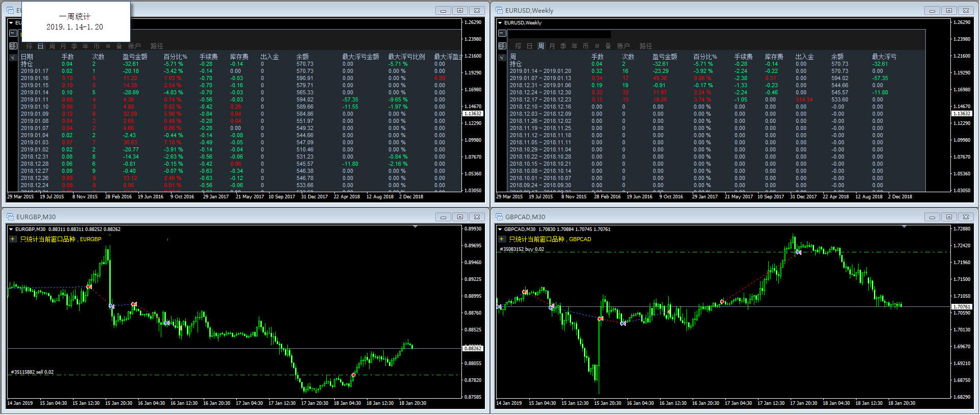Viewport: 980px width, 415px height.
Task: Select 月 (month) tab in right EURUSD window
Action: [x=552, y=46]
